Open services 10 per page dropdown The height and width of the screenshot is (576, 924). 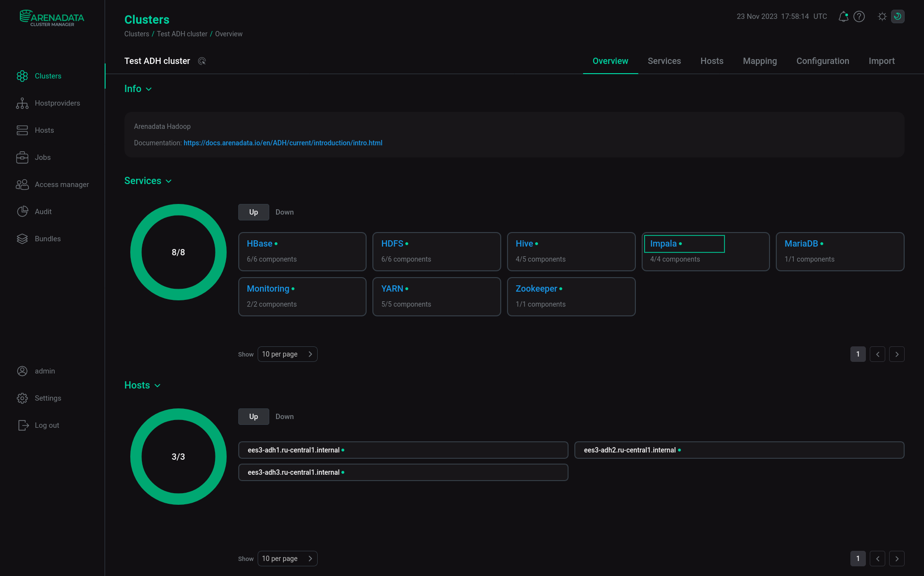coord(288,354)
